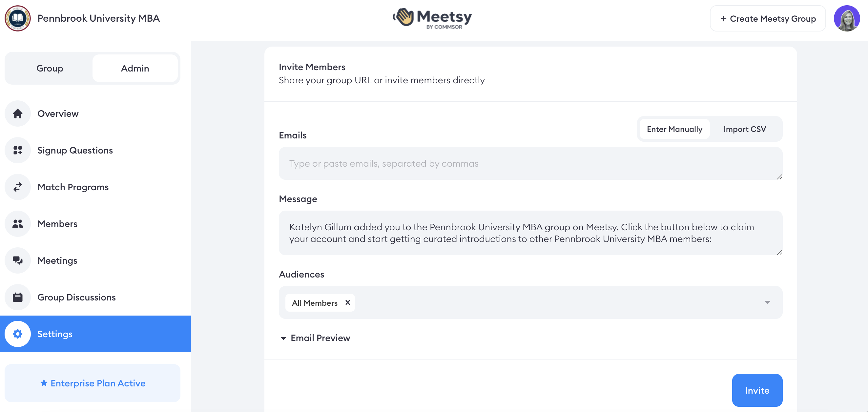The height and width of the screenshot is (412, 868).
Task: Open Members via the people icon
Action: 17,224
